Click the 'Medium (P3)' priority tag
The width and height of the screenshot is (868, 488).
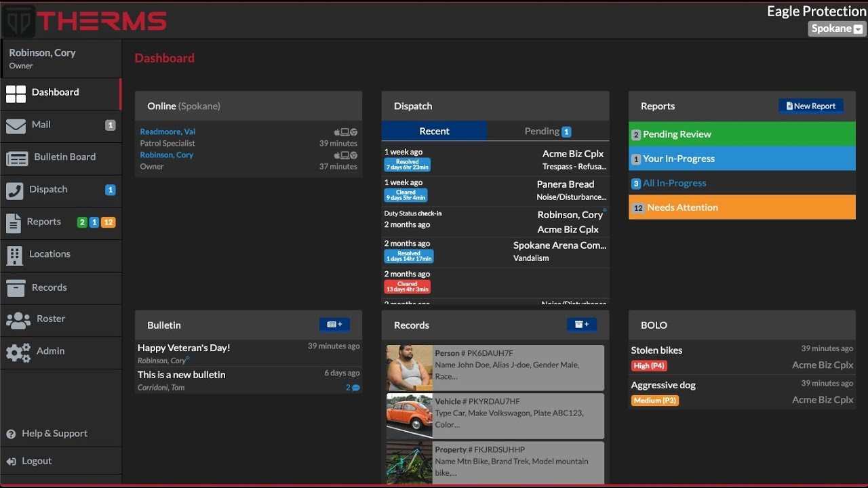(x=655, y=401)
